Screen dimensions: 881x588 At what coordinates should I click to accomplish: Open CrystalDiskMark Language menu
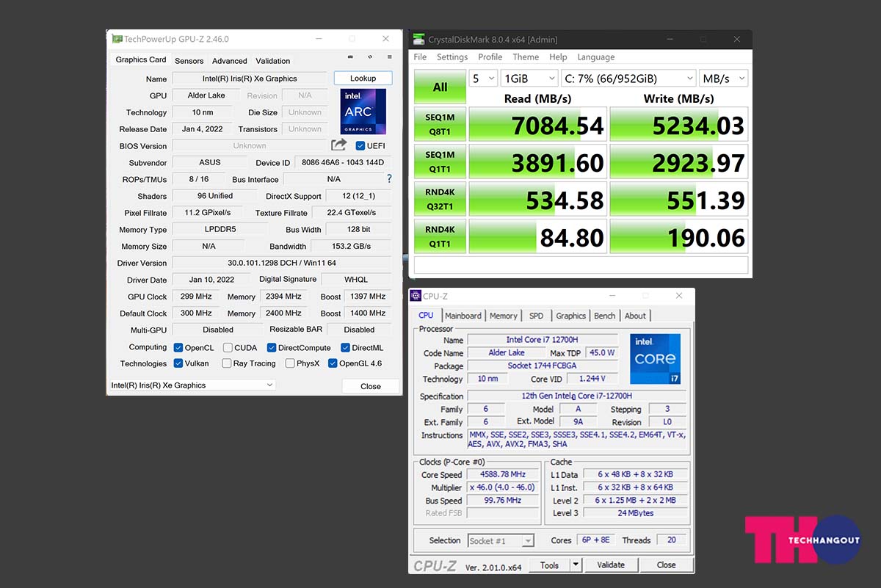click(x=596, y=57)
